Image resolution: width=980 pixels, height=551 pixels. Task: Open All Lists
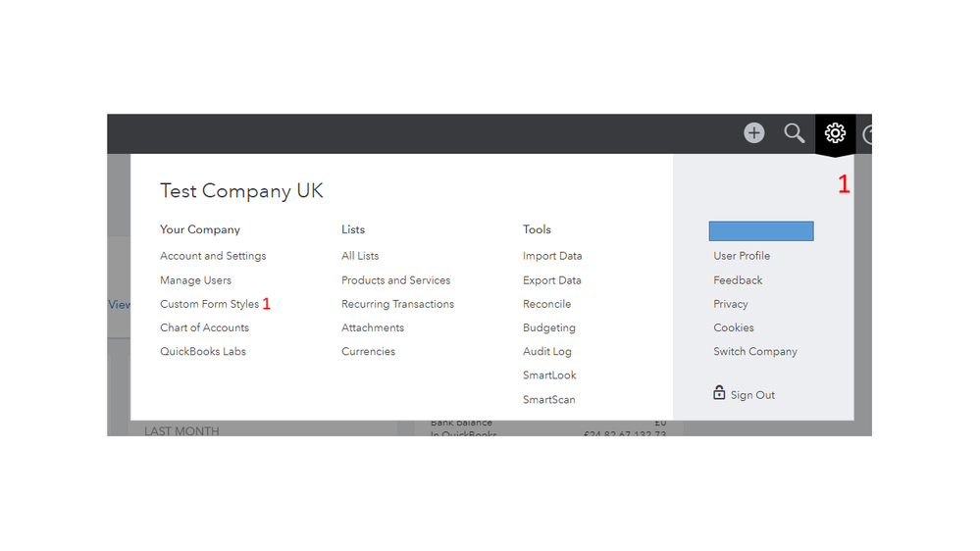[360, 256]
